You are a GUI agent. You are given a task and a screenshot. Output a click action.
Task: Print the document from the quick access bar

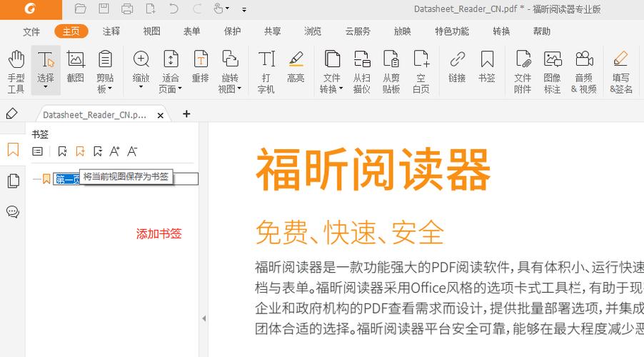127,9
